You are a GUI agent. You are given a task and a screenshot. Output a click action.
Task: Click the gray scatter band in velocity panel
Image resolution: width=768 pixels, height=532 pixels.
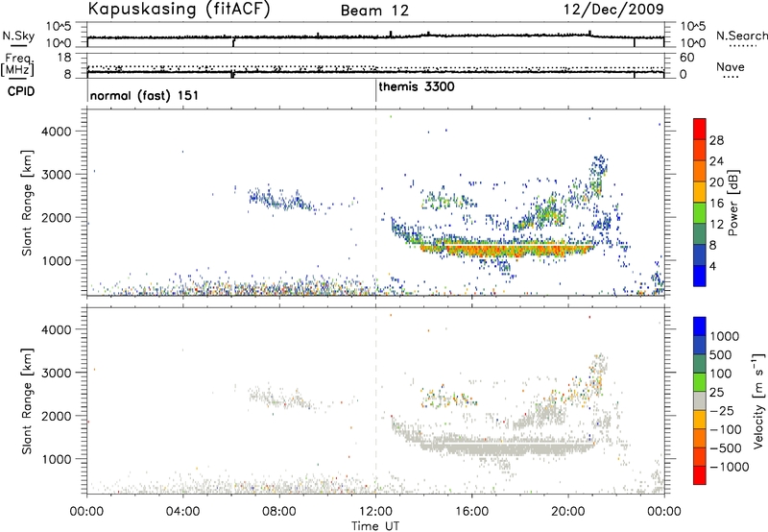pyautogui.click(x=507, y=447)
